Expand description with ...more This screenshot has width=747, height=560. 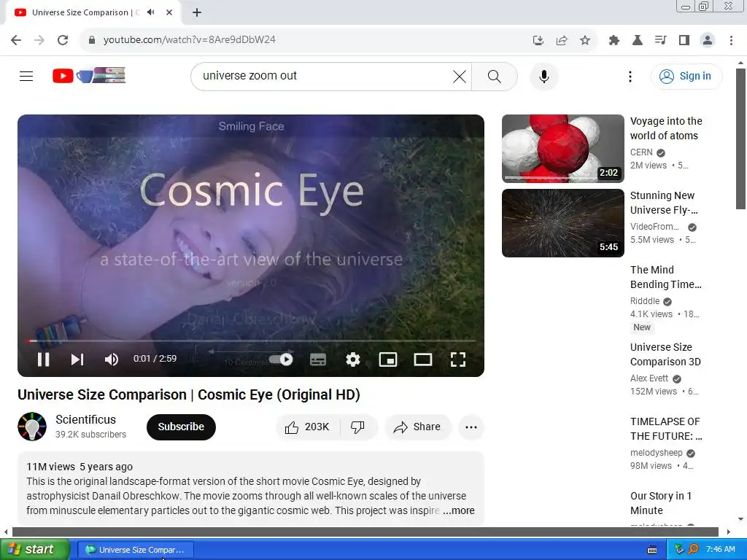click(x=459, y=510)
